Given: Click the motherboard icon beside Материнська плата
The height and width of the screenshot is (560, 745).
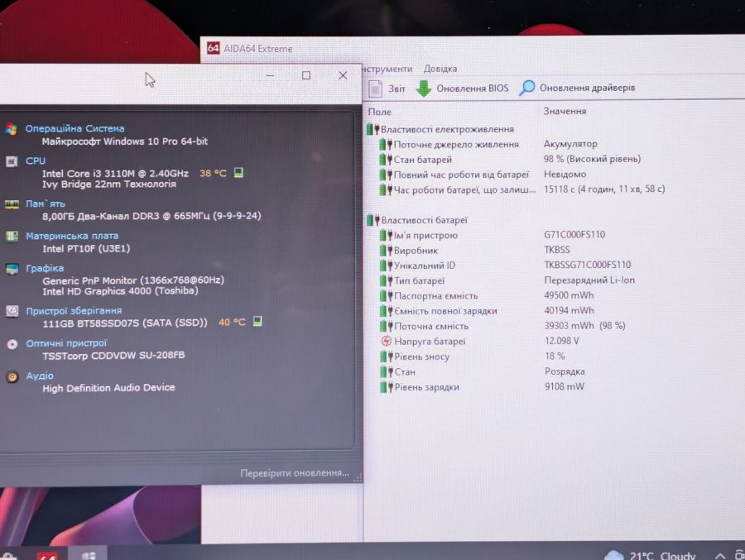Looking at the screenshot, I should click(x=12, y=236).
